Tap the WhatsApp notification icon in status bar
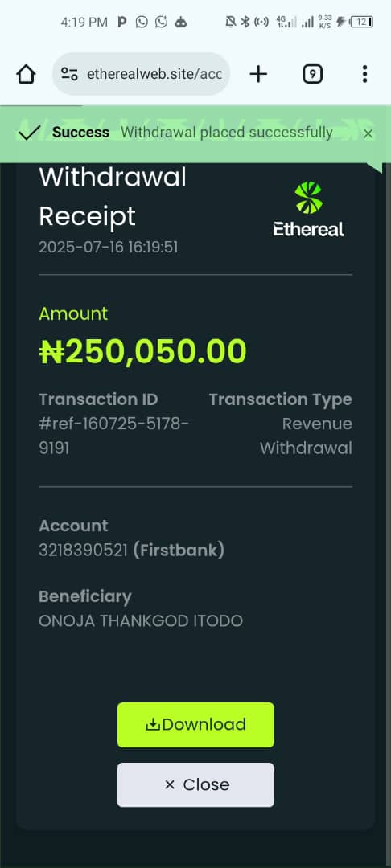The width and height of the screenshot is (391, 868). (142, 23)
